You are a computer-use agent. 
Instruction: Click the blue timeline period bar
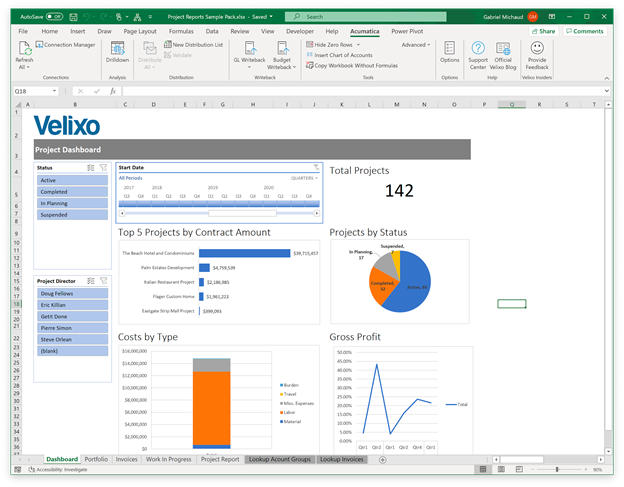(x=219, y=204)
